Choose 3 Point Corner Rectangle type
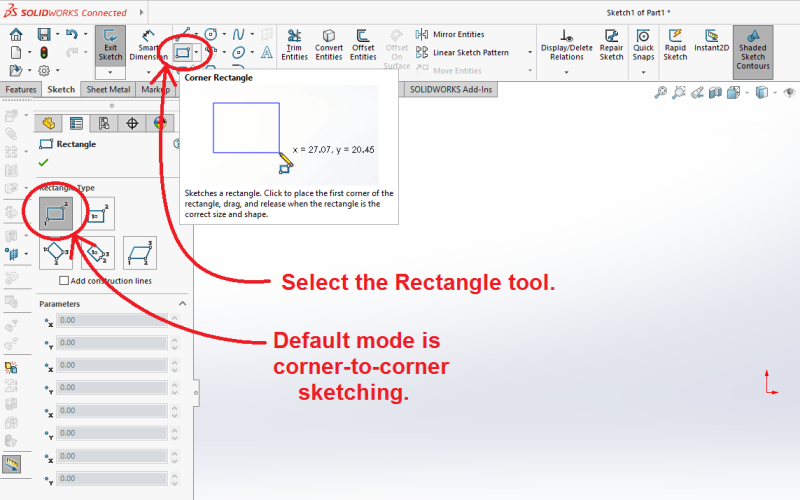This screenshot has width=800, height=500. click(x=56, y=253)
